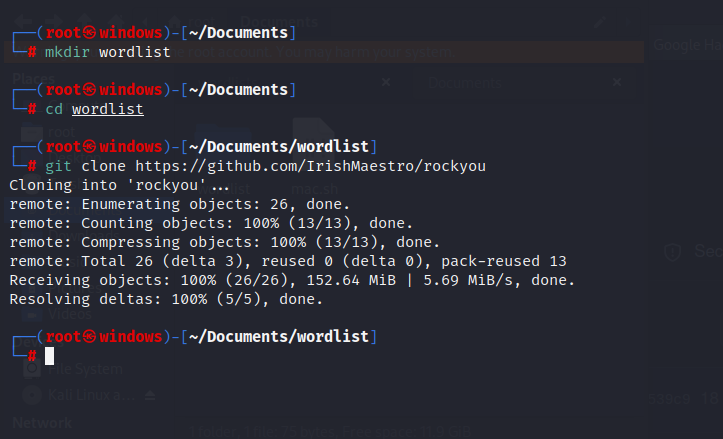Close the first file manager tab

tap(387, 82)
